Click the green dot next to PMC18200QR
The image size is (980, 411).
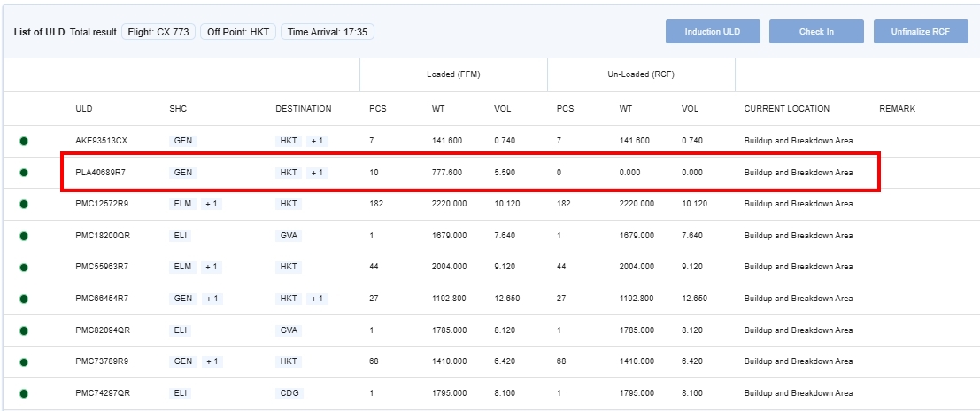click(24, 236)
